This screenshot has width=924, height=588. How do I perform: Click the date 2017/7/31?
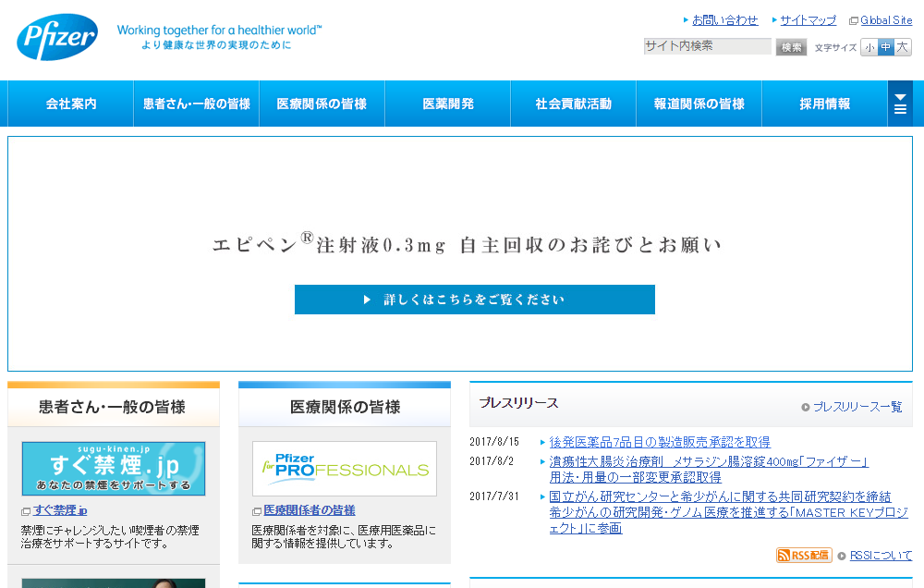pos(494,496)
